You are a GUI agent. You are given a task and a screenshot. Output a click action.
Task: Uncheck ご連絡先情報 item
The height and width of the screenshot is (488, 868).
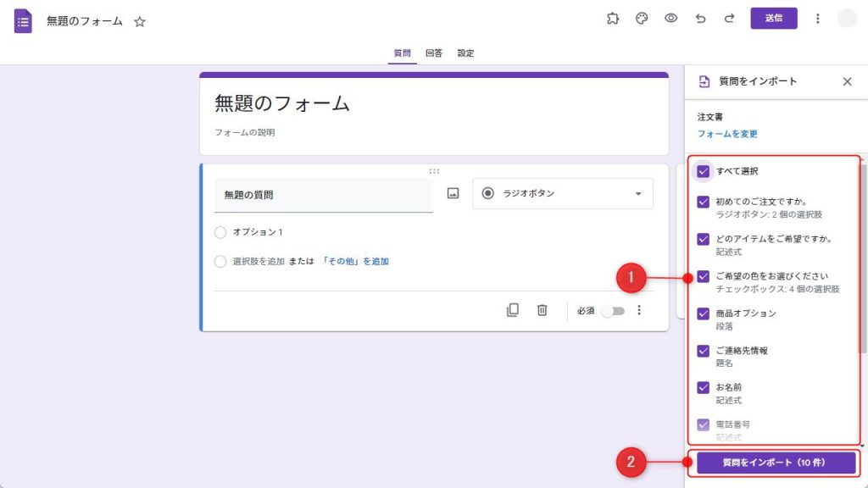(703, 351)
